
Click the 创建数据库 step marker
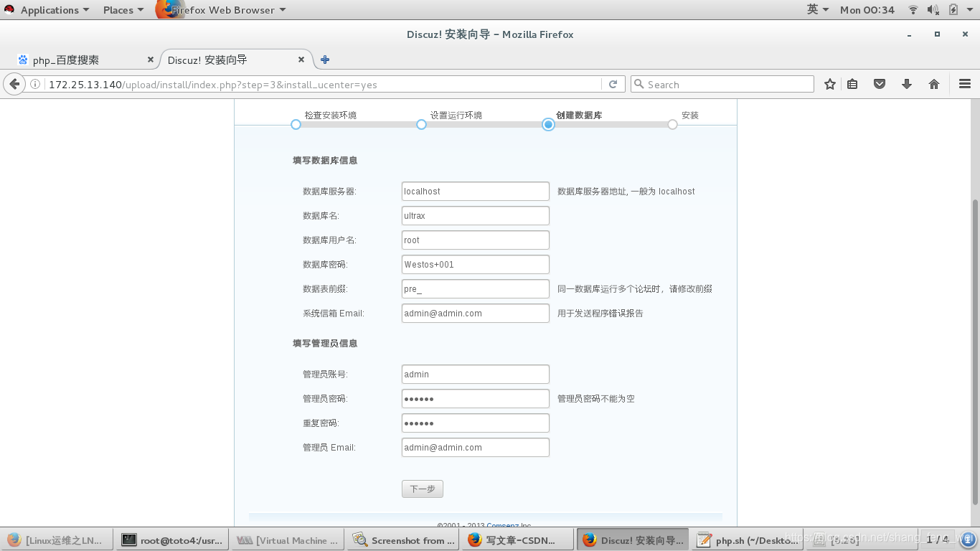tap(548, 125)
